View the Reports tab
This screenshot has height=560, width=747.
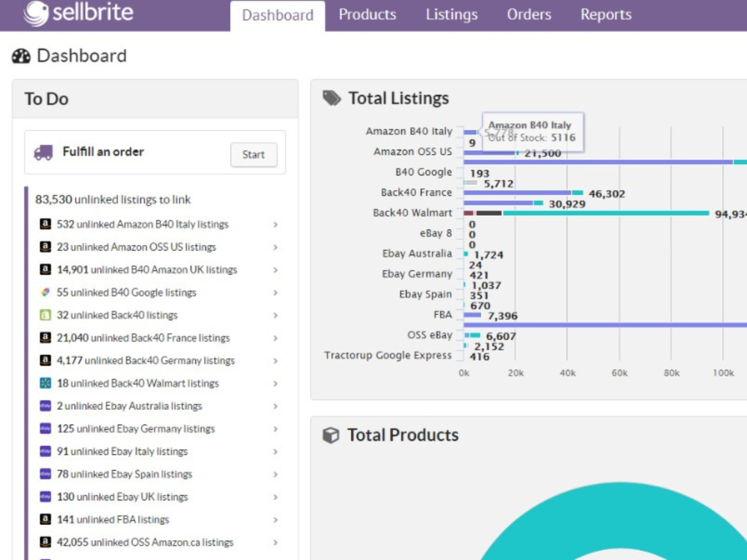click(606, 14)
